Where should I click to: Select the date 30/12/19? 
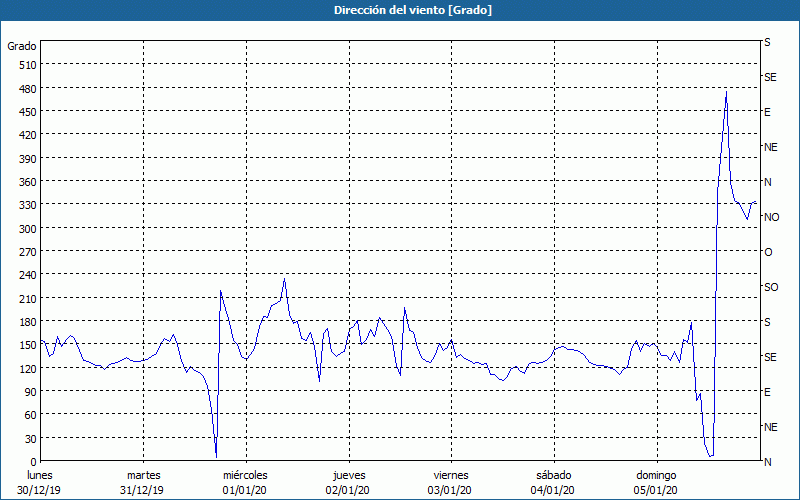click(39, 491)
